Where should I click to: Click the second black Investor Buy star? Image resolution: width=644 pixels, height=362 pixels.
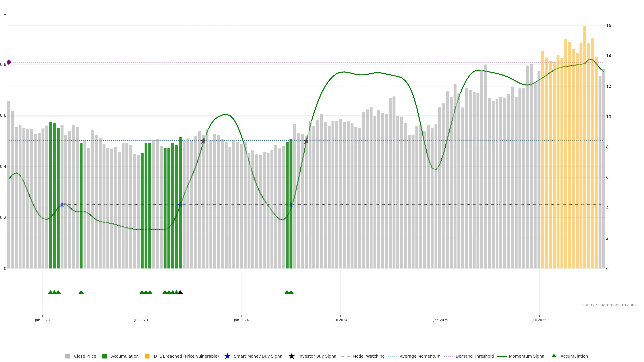pyautogui.click(x=306, y=141)
